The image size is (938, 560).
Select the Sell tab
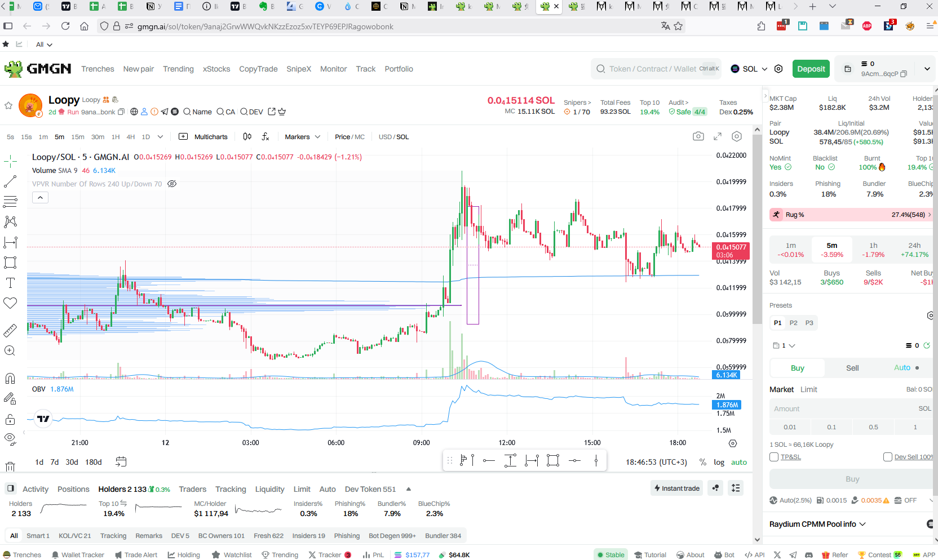point(852,368)
